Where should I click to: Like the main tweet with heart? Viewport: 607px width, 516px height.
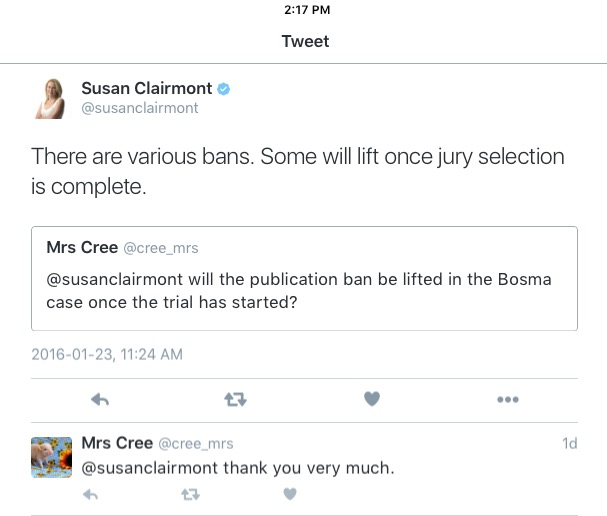(371, 399)
